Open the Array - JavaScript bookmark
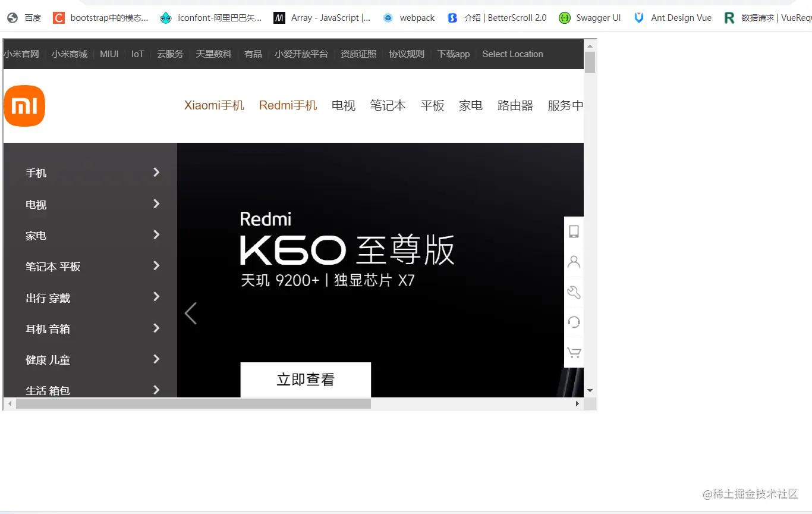812x514 pixels. click(322, 18)
